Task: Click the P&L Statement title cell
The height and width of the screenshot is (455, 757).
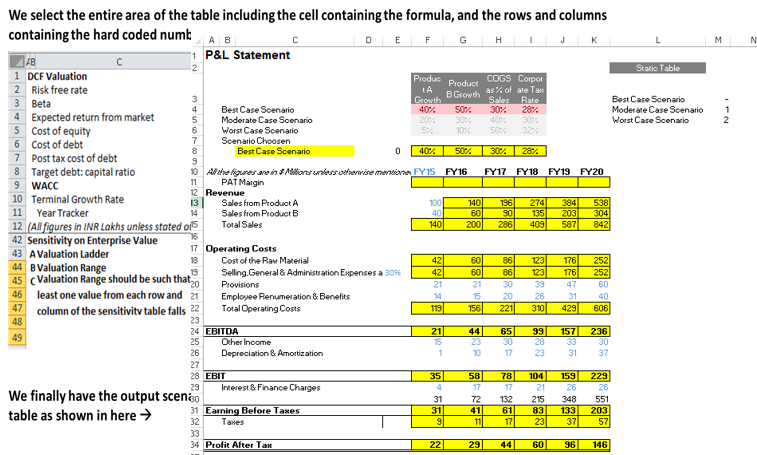Action: (248, 55)
